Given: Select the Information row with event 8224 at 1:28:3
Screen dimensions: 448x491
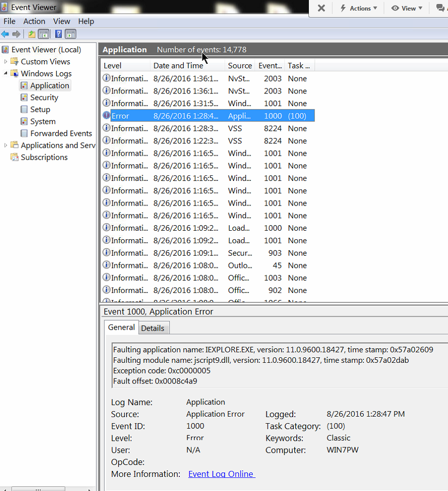Looking at the screenshot, I should coord(208,128).
